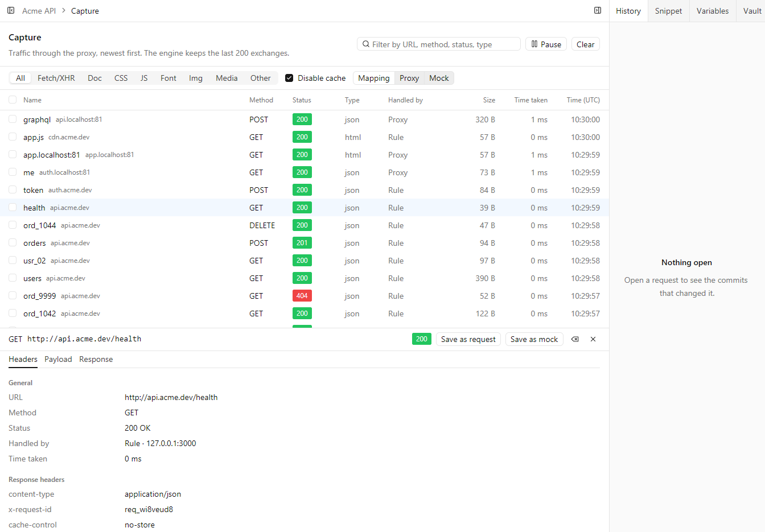Image resolution: width=765 pixels, height=532 pixels.
Task: Toggle the Disable cache checkbox
Action: click(289, 78)
